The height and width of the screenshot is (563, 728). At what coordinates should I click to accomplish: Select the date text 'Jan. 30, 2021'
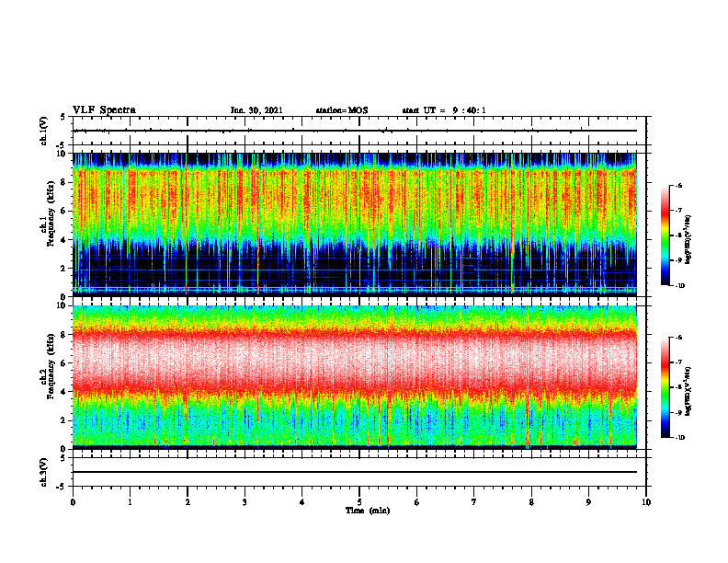[x=256, y=110]
